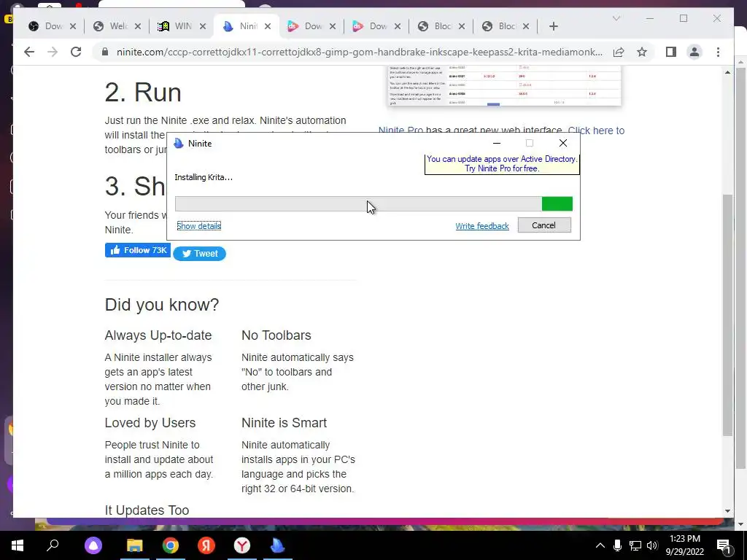Open the Ninite Pro interface thumbnail

[x=504, y=86]
